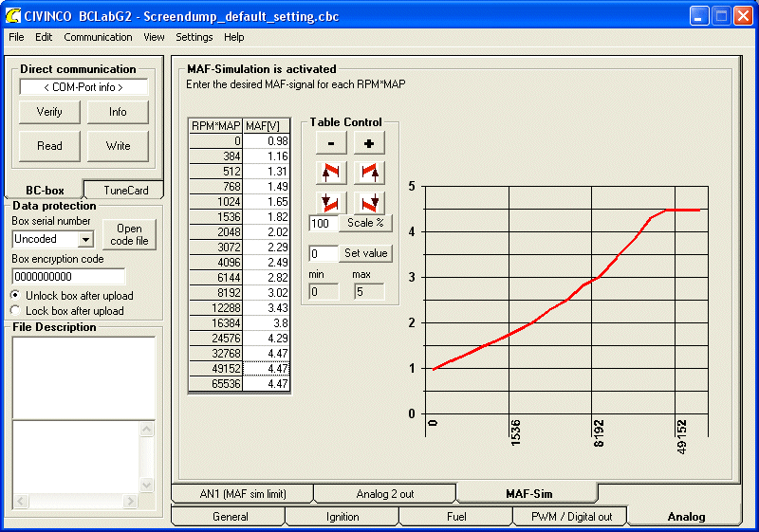Select MAF cell 3.8 in row 16384
759x532 pixels.
click(x=266, y=323)
